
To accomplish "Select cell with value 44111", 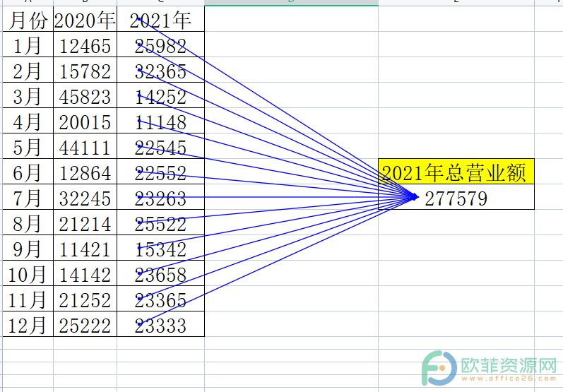I will coord(85,146).
